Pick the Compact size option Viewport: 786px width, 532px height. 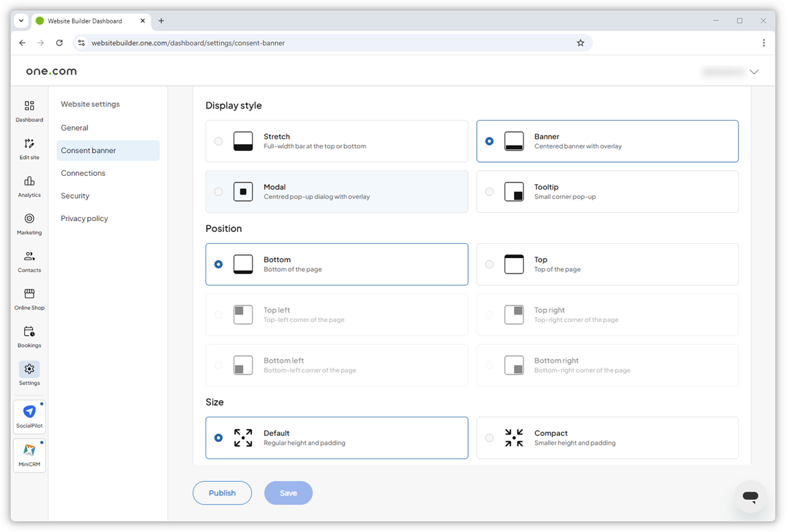[489, 438]
